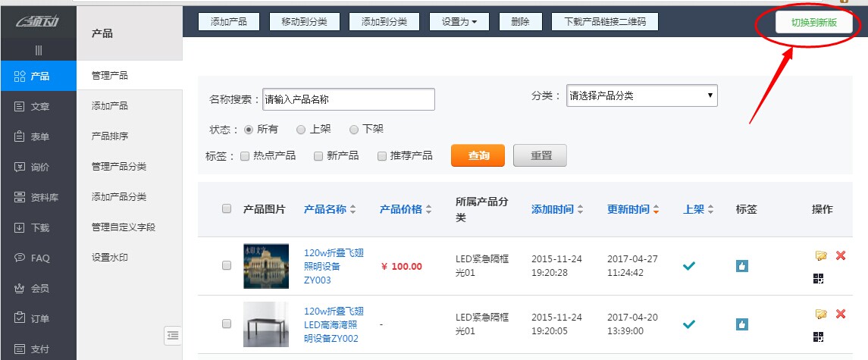
Task: Toggle the listed checkmark of second product
Action: click(688, 324)
